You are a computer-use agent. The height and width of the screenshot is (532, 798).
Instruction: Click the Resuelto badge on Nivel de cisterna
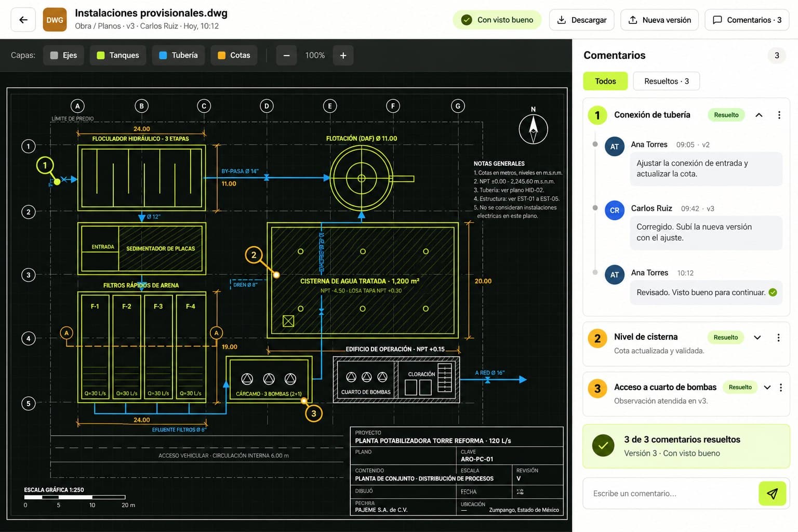click(x=726, y=338)
